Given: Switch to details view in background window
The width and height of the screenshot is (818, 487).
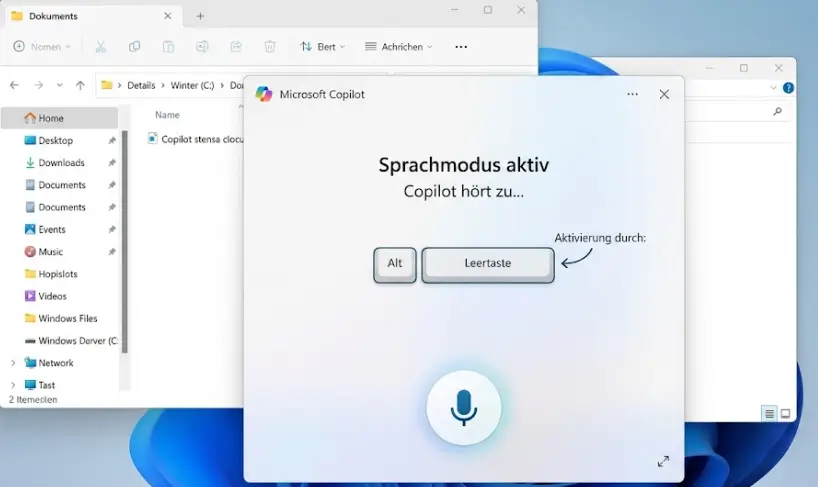Looking at the screenshot, I should point(769,414).
